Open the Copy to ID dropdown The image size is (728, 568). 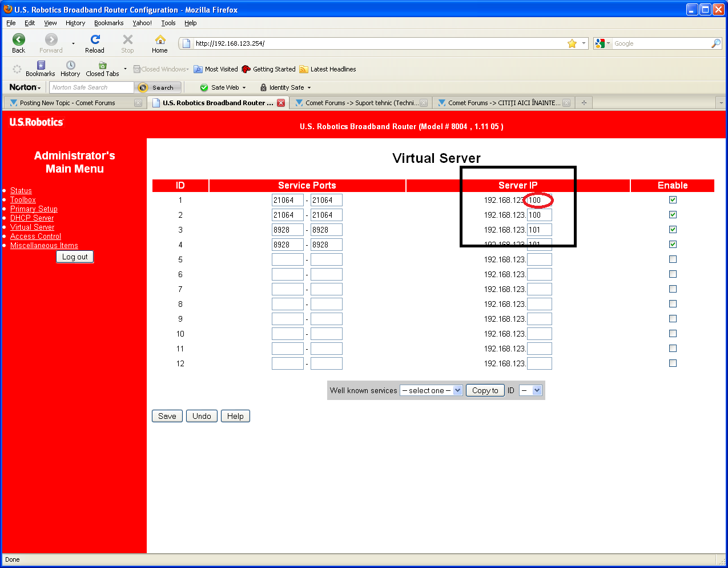tap(530, 390)
